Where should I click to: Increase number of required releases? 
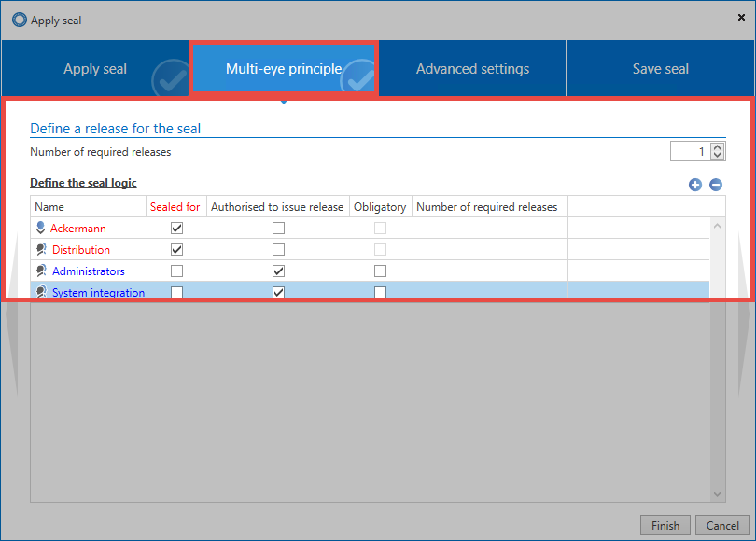pos(718,147)
